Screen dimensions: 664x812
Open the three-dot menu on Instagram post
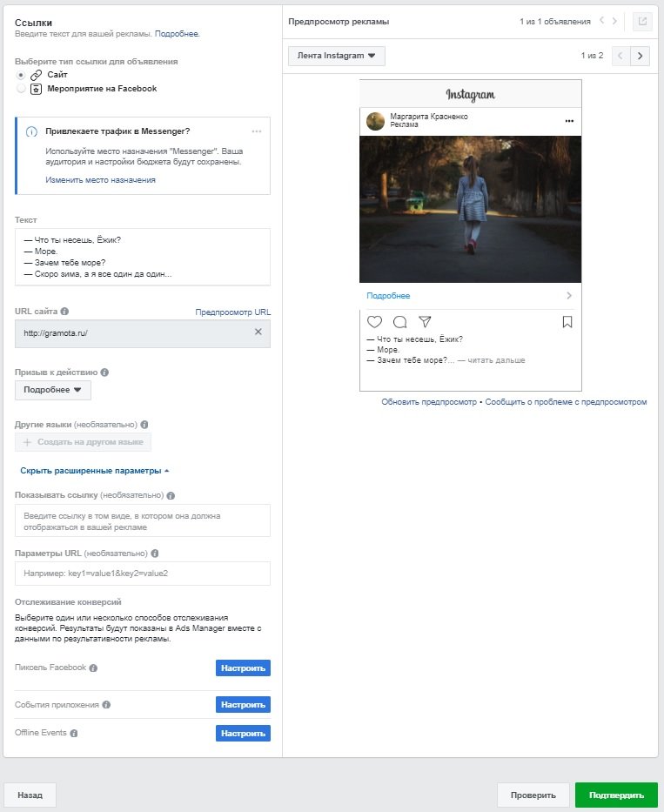click(x=569, y=121)
